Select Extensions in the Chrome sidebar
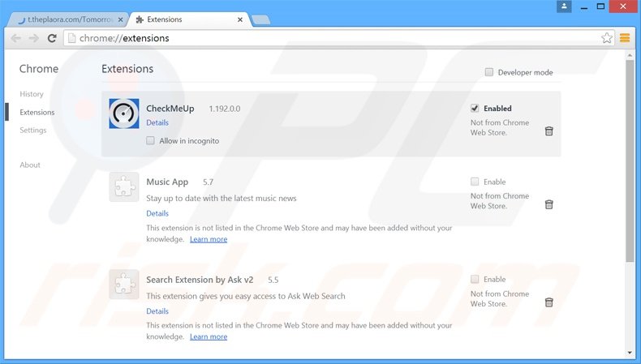This screenshot has height=364, width=641. point(37,113)
